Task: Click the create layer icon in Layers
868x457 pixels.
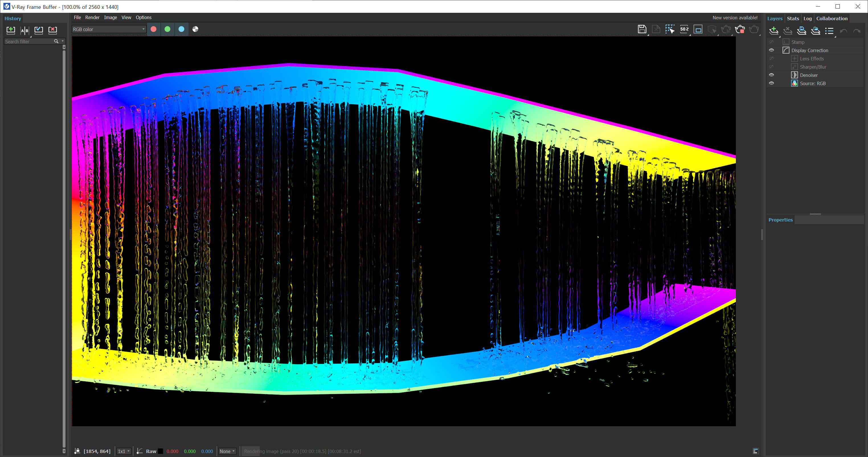Action: pos(774,31)
